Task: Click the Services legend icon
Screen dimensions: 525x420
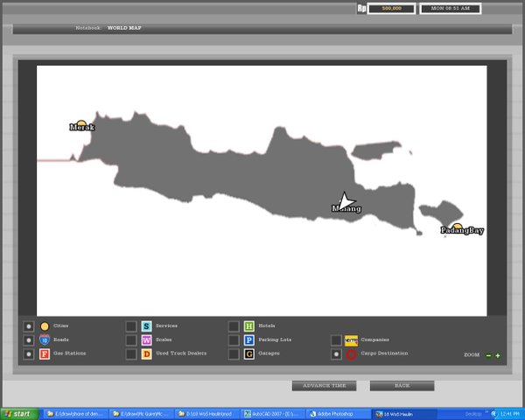Action: point(146,325)
